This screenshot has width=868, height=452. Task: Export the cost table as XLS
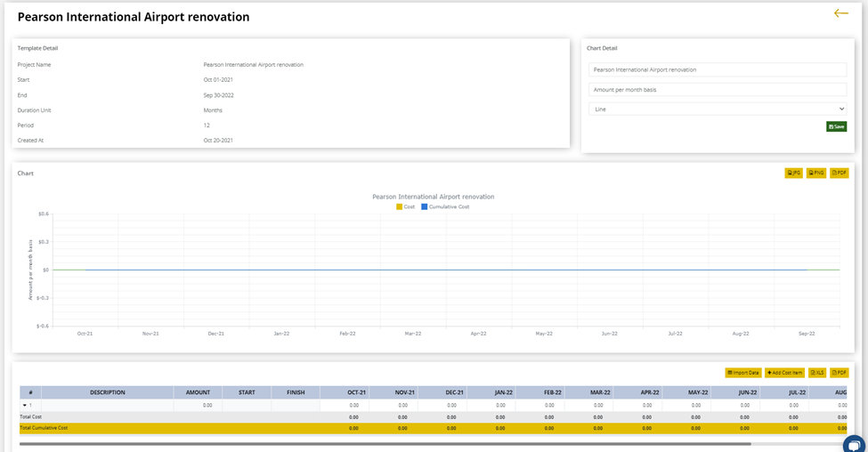click(817, 373)
